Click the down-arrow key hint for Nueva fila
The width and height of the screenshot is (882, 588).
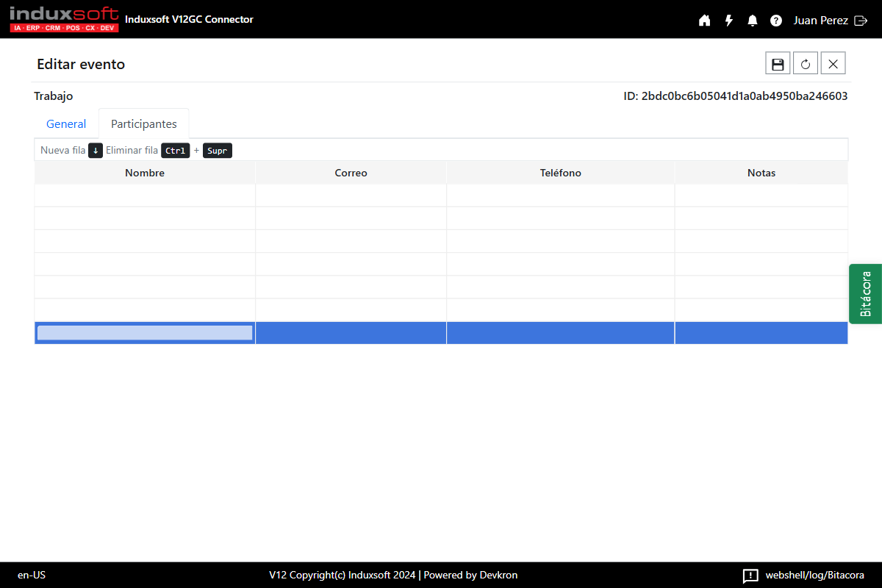pyautogui.click(x=96, y=151)
